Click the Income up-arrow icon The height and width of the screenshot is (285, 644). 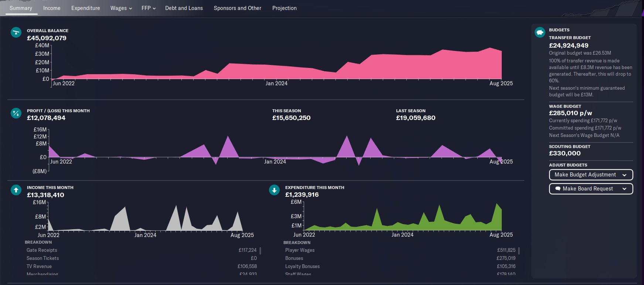16,190
